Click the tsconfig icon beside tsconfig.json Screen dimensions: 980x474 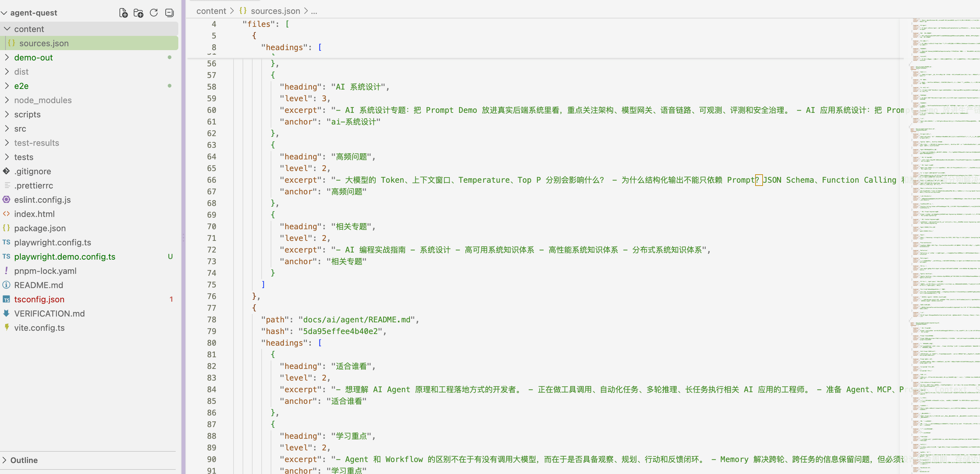pos(6,299)
